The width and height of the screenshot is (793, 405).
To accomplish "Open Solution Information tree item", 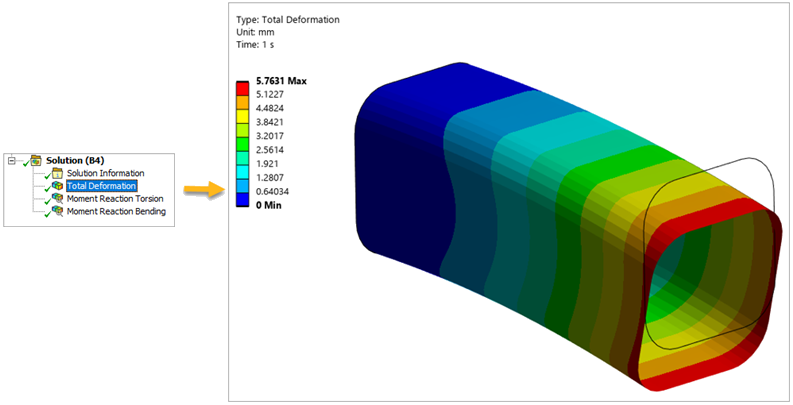I will pos(106,173).
